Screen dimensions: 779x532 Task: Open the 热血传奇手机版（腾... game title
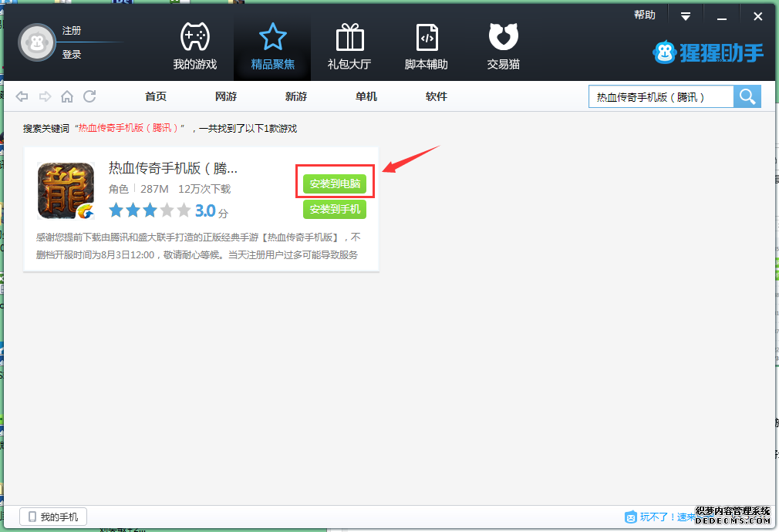tap(174, 168)
